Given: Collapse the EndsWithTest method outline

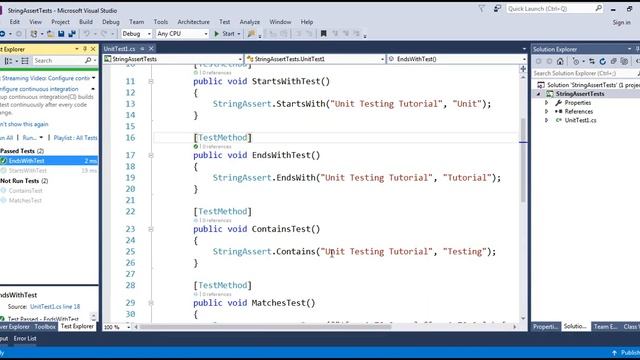Looking at the screenshot, I should pyautogui.click(x=151, y=156).
